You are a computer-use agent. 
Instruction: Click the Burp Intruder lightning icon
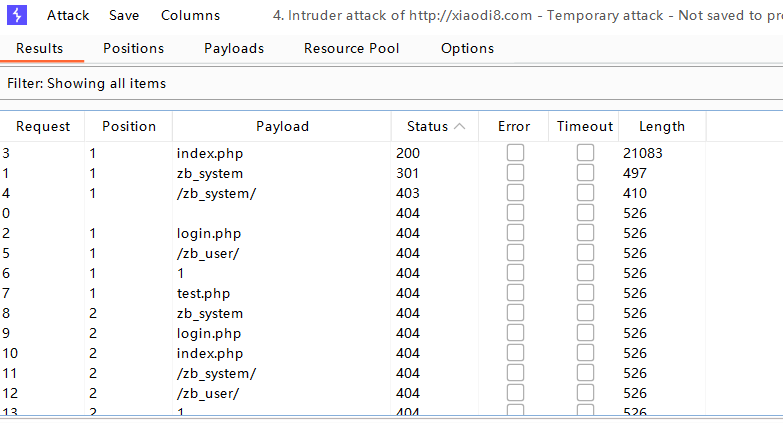pyautogui.click(x=17, y=15)
